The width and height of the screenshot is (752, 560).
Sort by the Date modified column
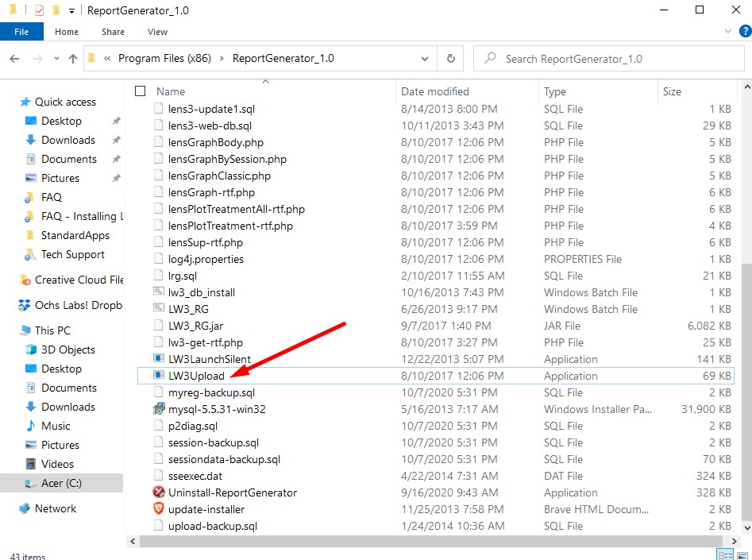pos(435,91)
